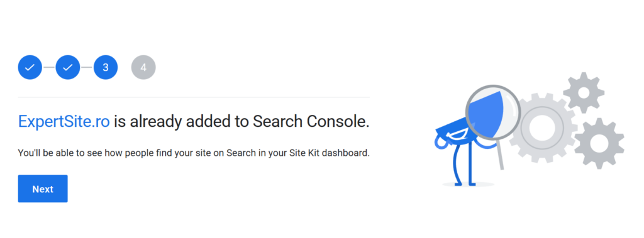Click the blue Next button
The image size is (644, 238).
pos(43,189)
